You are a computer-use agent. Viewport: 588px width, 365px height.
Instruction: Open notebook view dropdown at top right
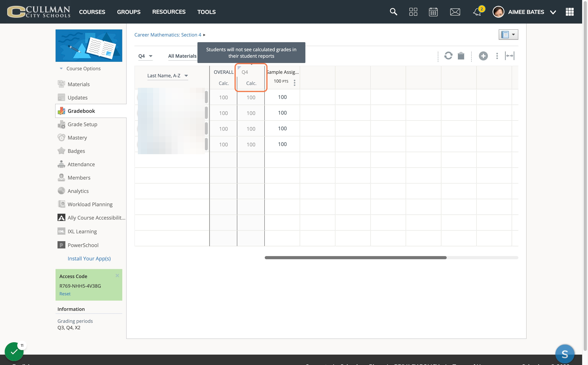point(508,35)
